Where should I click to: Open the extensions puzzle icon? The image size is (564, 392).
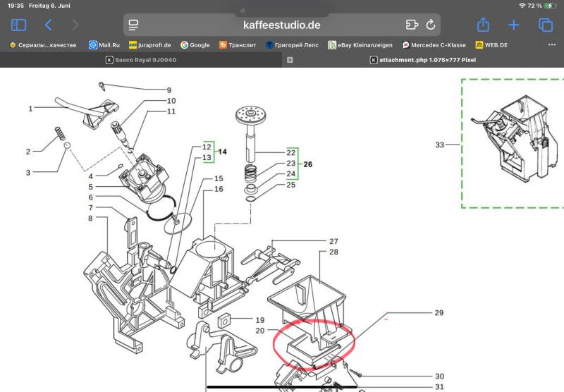click(x=412, y=25)
